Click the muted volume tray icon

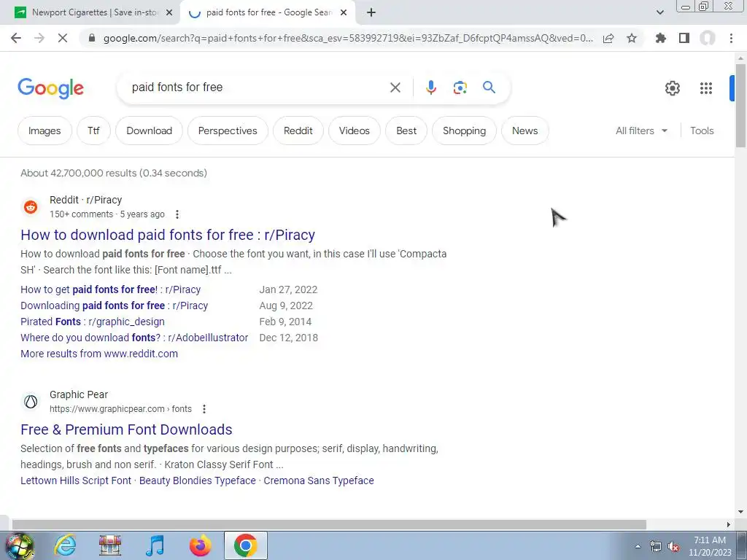(673, 547)
